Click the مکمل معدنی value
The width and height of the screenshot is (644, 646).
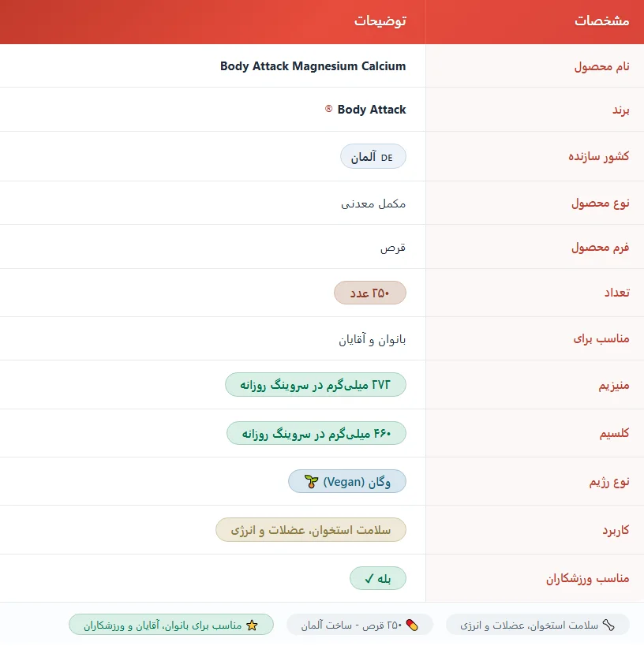tap(373, 204)
